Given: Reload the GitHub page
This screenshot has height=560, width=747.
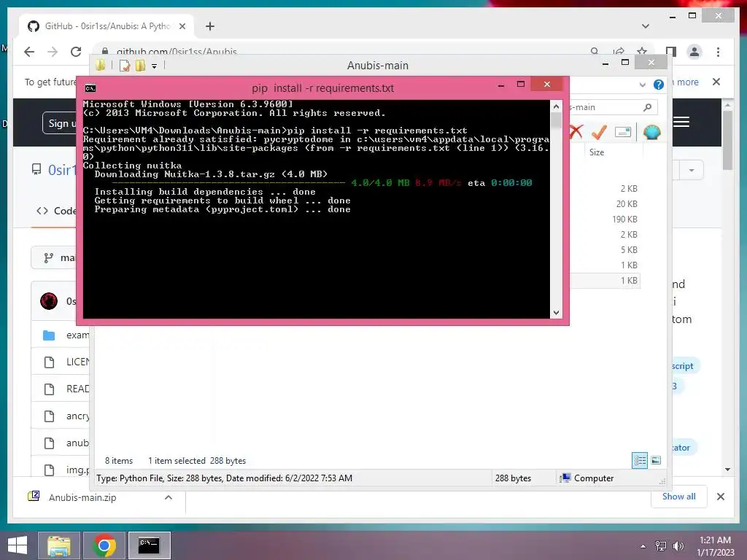Looking at the screenshot, I should [76, 52].
